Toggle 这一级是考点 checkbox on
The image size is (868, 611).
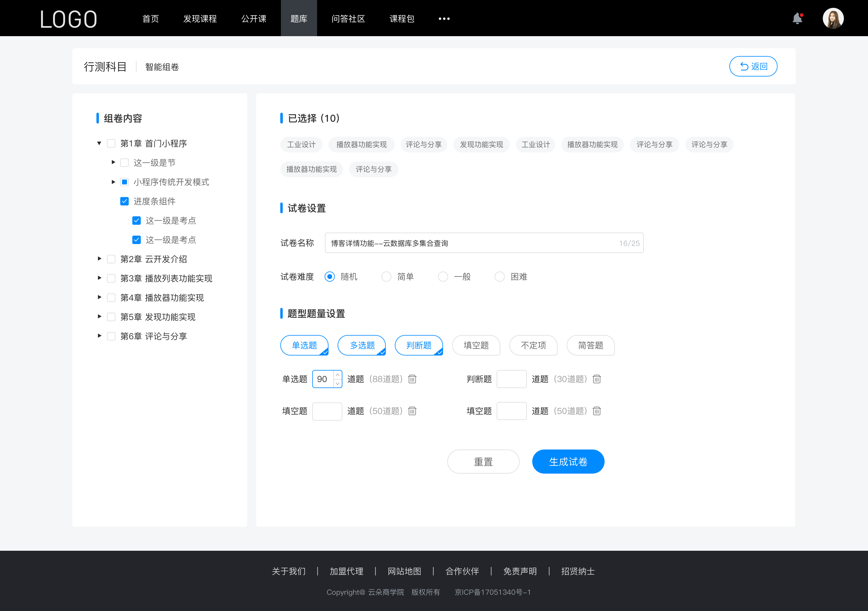tap(136, 221)
